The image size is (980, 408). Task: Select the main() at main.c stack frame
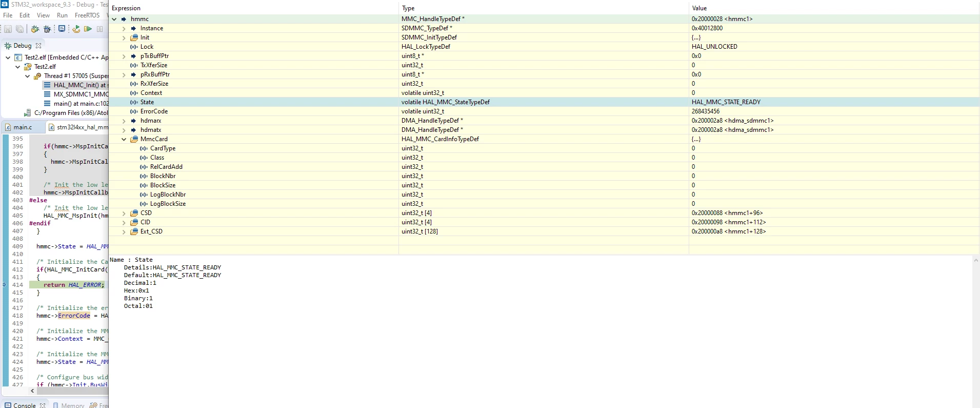tap(76, 104)
